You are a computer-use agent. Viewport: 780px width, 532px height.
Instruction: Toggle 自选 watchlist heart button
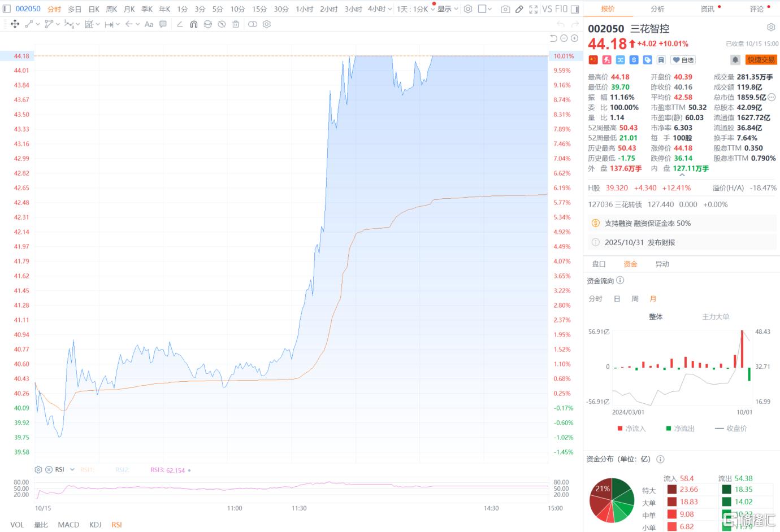click(683, 60)
